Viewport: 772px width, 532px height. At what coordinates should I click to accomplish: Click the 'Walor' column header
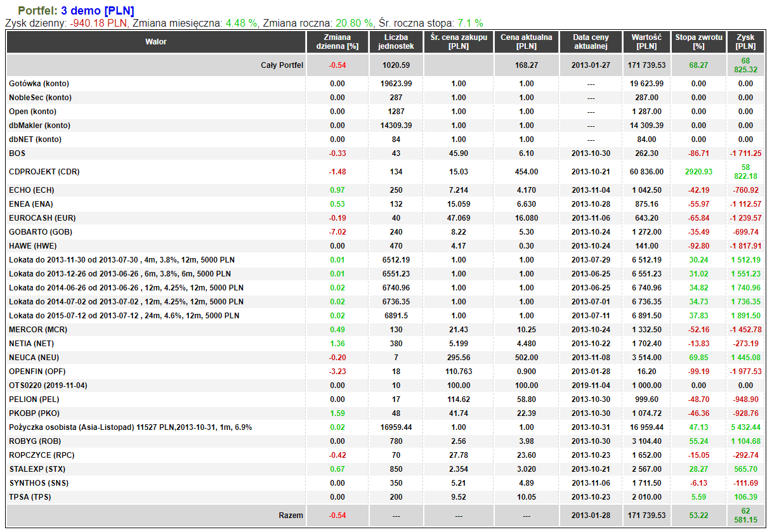(156, 42)
